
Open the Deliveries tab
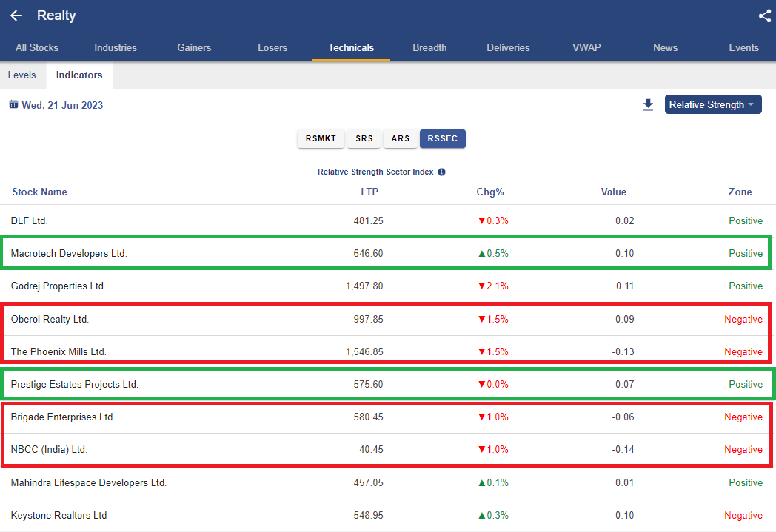[508, 47]
